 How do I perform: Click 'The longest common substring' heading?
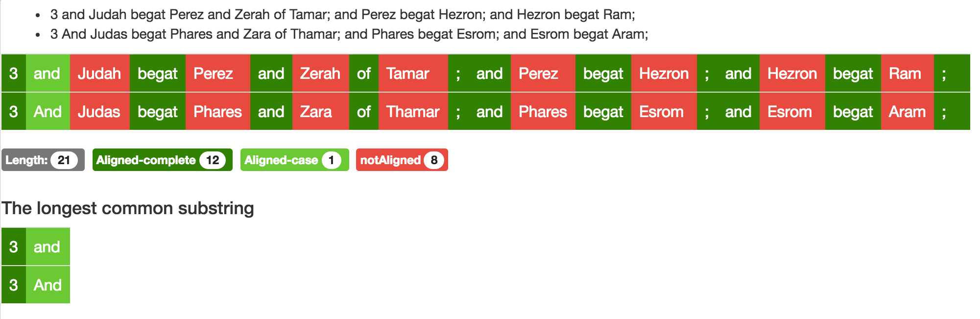128,208
